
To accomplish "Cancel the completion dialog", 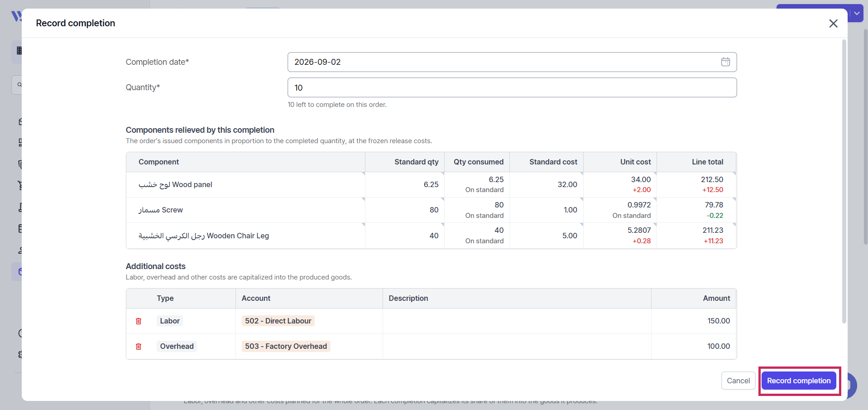I will pos(738,381).
